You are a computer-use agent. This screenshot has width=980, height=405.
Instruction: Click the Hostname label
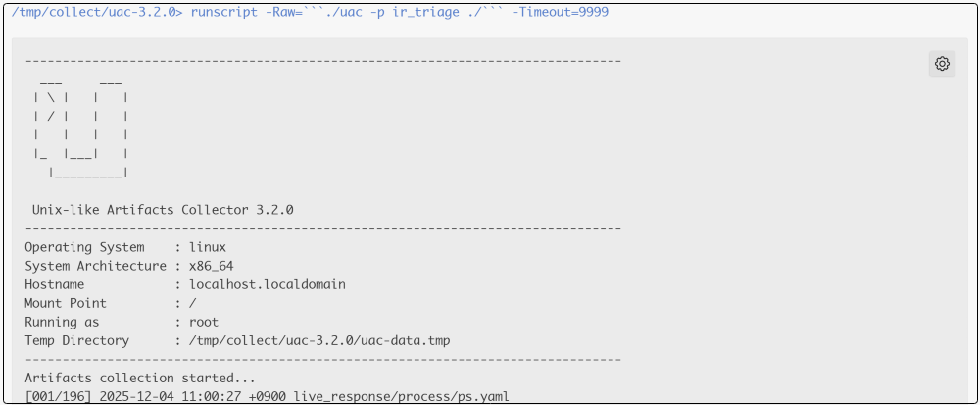(55, 284)
